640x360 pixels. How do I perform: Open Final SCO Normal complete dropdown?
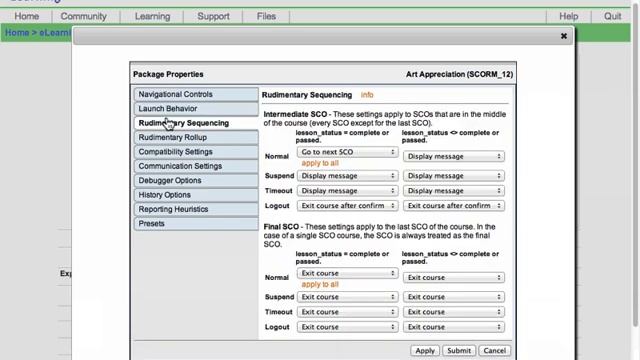pos(347,273)
